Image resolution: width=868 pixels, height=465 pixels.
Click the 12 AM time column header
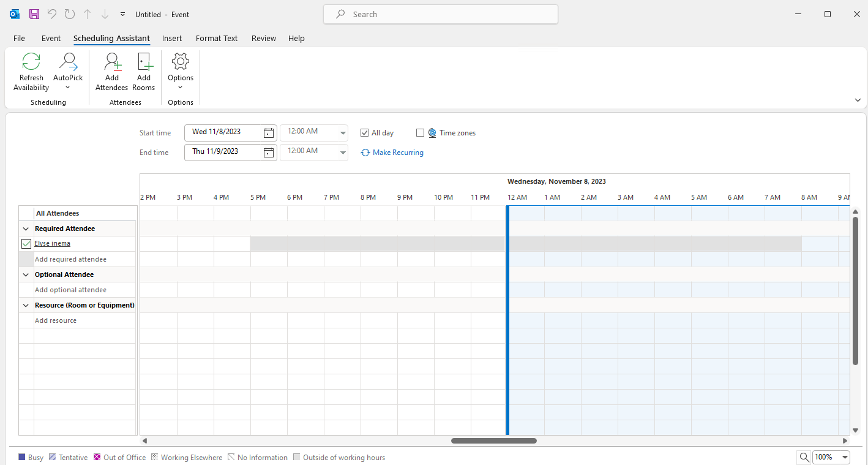point(517,197)
